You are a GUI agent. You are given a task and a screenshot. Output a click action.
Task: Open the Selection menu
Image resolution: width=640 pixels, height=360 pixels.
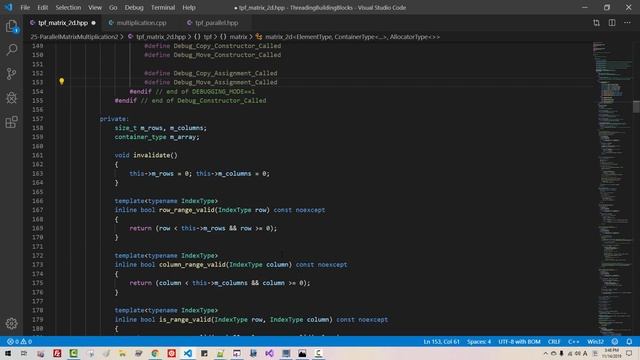[x=68, y=7]
